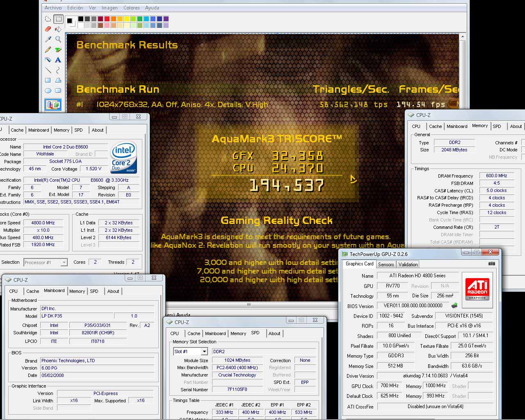Click the ATI CrossFire Disabled field
The width and height of the screenshot is (525, 420).
[x=436, y=406]
